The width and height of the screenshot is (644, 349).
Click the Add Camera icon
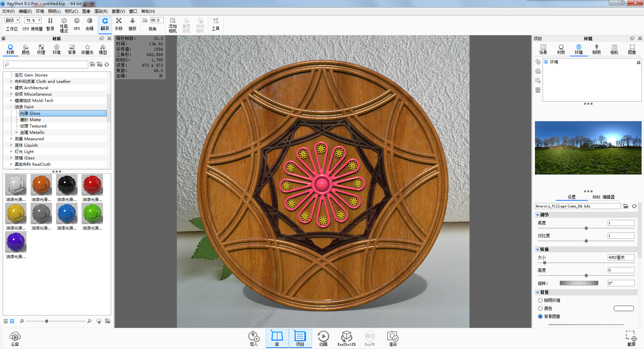click(173, 25)
